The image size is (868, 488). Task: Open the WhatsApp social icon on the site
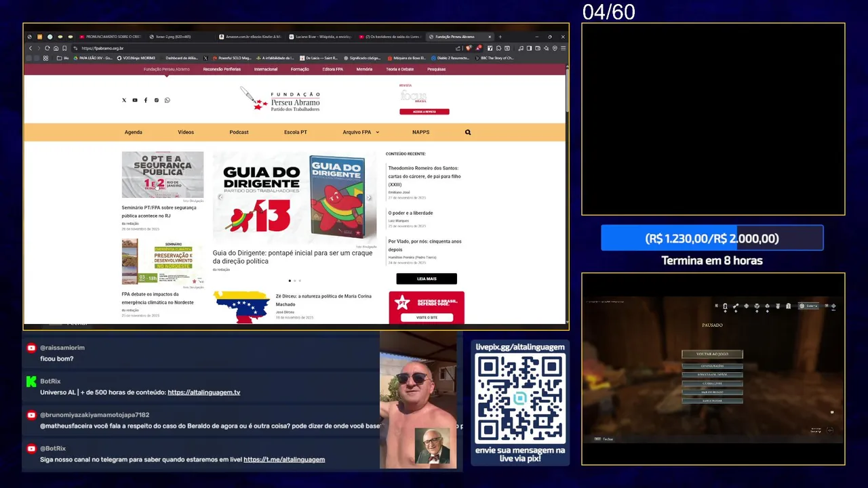coord(167,100)
